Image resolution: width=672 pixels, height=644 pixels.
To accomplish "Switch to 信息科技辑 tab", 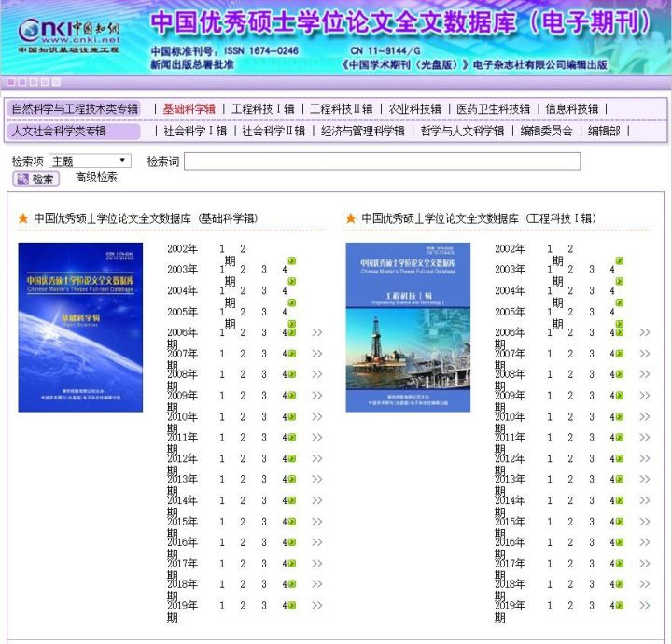I will [x=572, y=109].
